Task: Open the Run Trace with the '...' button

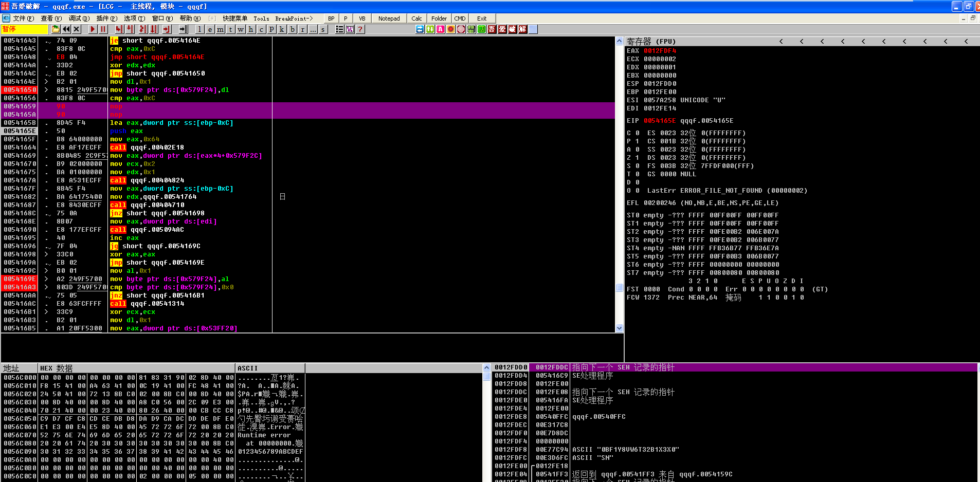Action: click(313, 29)
